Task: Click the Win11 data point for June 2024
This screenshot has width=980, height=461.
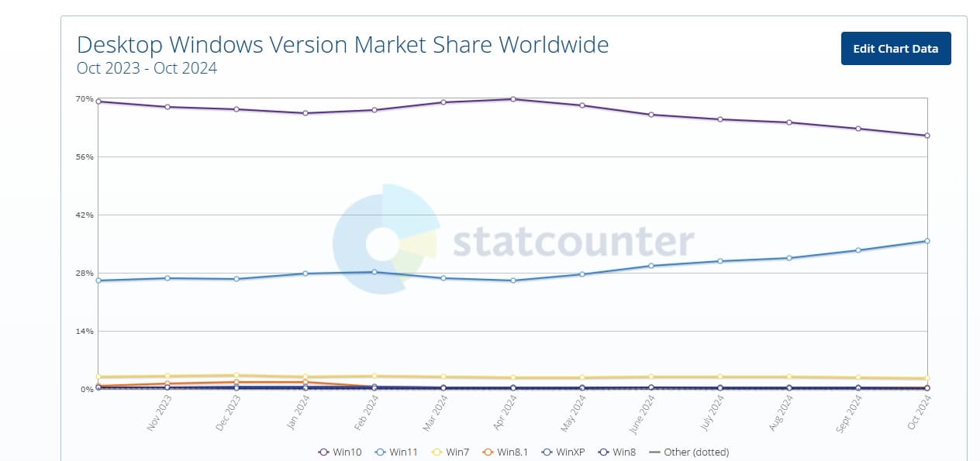Action: point(651,266)
